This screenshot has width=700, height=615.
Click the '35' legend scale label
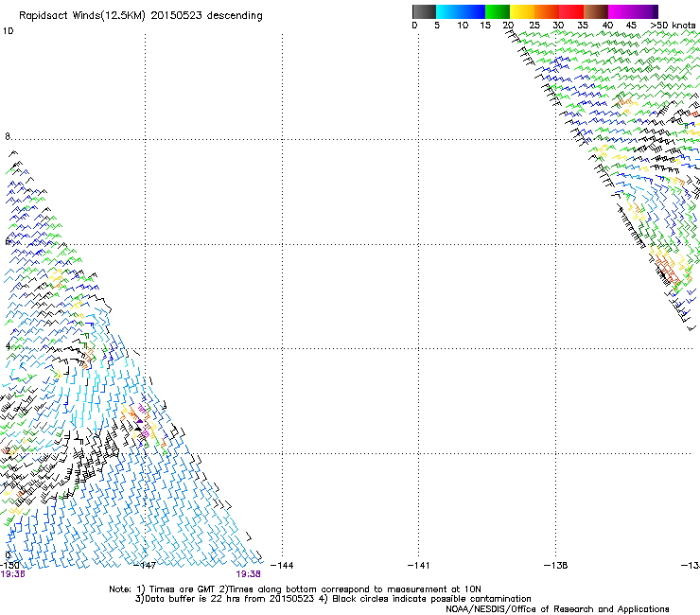(x=583, y=26)
